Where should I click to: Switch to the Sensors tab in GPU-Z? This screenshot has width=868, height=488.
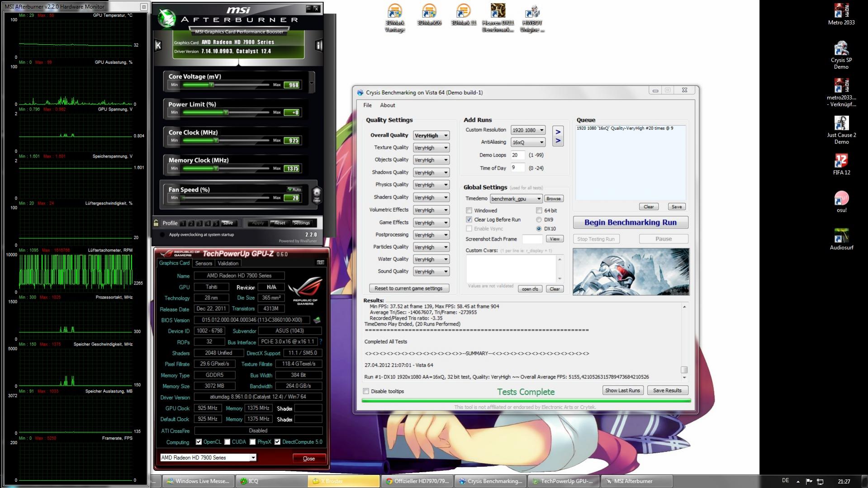(x=204, y=263)
